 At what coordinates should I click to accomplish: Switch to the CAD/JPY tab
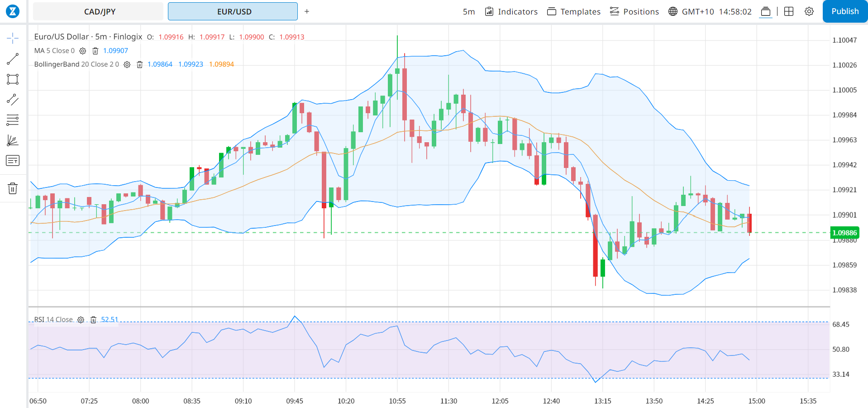click(x=99, y=12)
